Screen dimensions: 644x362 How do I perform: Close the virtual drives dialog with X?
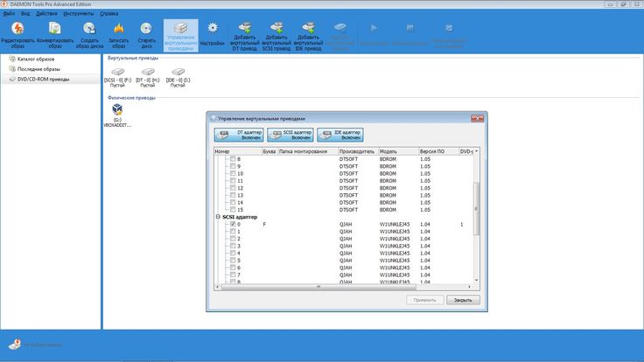(x=477, y=118)
